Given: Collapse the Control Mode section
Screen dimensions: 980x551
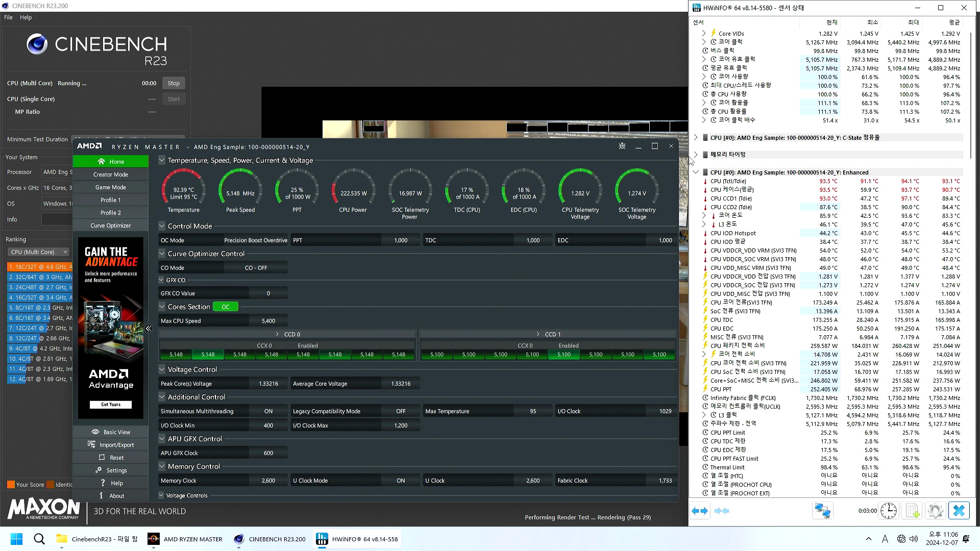Looking at the screenshot, I should [162, 226].
